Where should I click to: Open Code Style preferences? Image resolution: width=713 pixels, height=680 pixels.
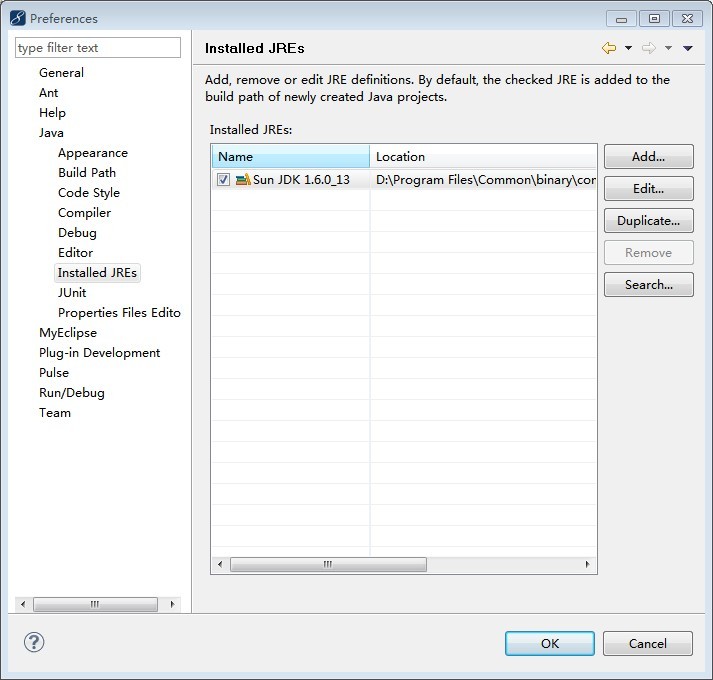click(x=89, y=193)
